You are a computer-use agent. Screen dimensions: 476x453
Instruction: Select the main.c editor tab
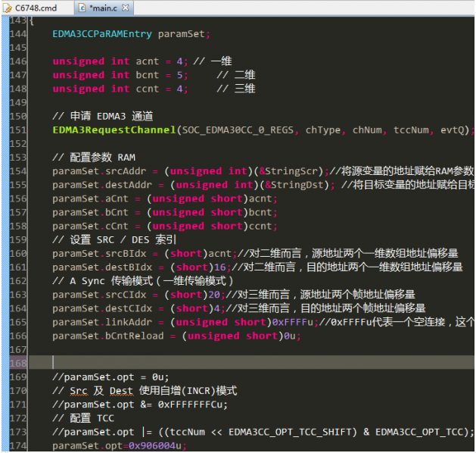point(103,8)
